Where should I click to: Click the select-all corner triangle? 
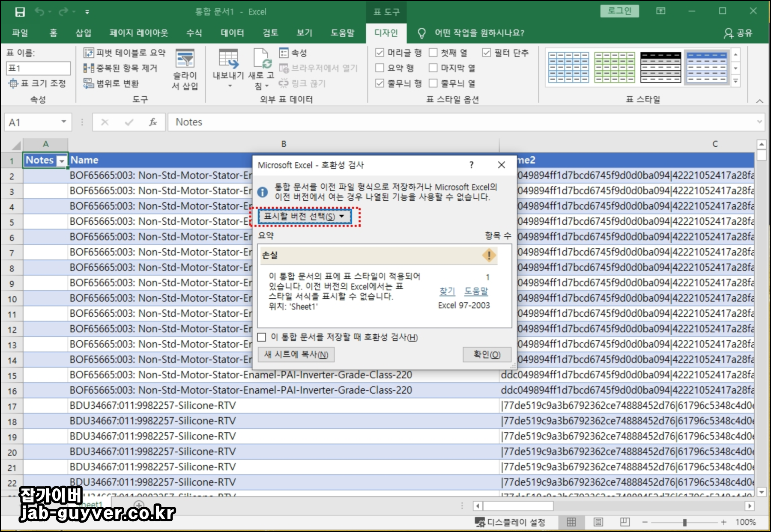click(x=15, y=145)
